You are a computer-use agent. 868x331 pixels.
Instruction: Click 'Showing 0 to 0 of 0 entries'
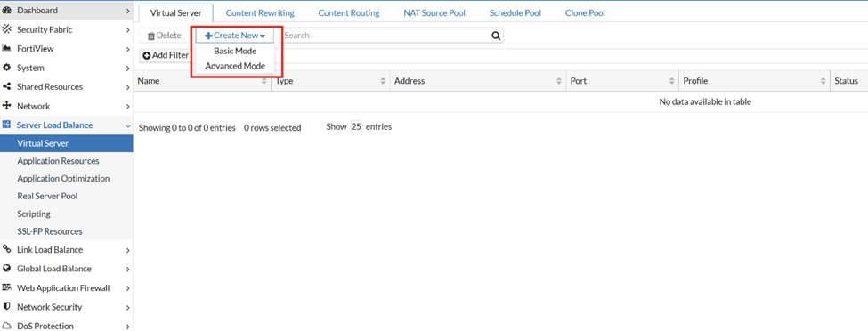(x=187, y=128)
